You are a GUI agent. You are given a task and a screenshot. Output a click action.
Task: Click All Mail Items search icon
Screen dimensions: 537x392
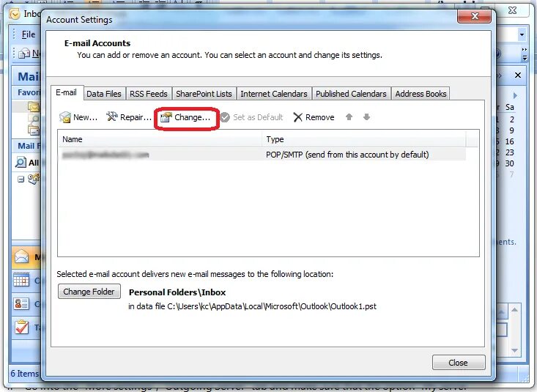click(21, 162)
